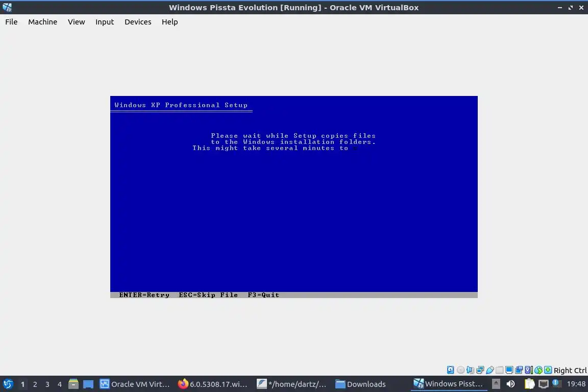Image resolution: width=588 pixels, height=392 pixels.
Task: Open the View menu
Action: pyautogui.click(x=76, y=22)
